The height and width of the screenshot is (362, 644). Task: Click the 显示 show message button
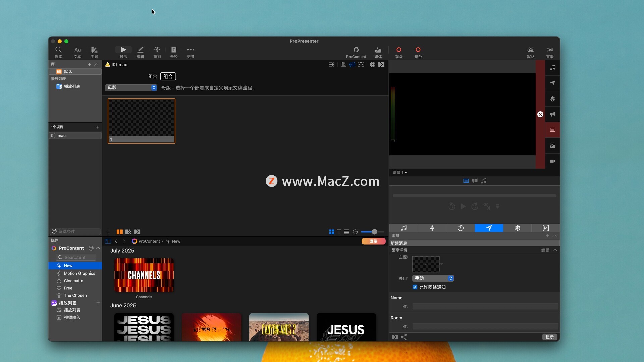coord(550,337)
